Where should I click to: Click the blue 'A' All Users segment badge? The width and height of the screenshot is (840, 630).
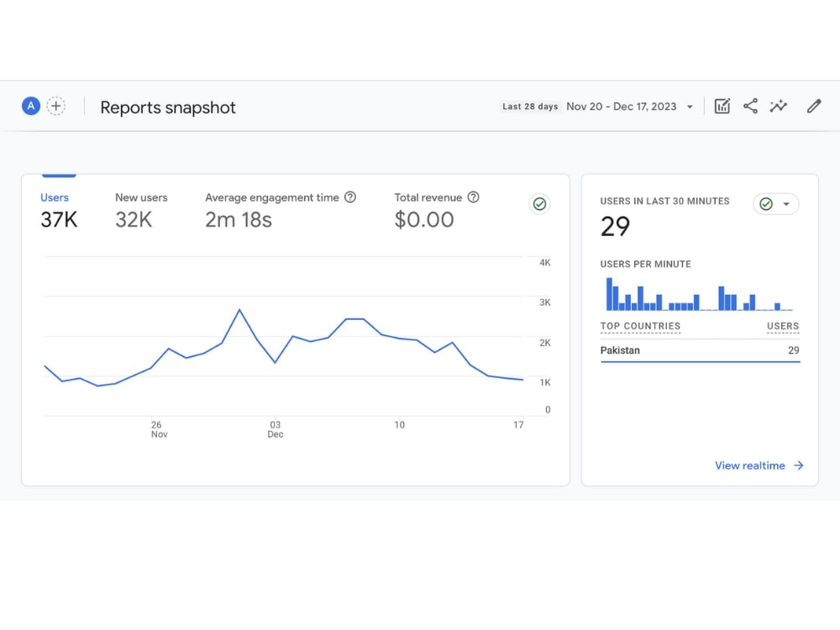coord(31,106)
